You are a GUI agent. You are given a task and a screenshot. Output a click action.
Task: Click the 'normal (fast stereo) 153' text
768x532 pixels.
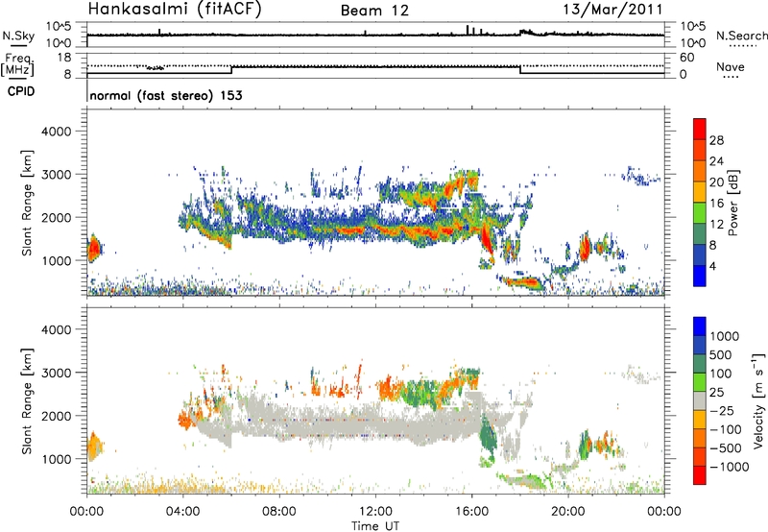point(166,95)
